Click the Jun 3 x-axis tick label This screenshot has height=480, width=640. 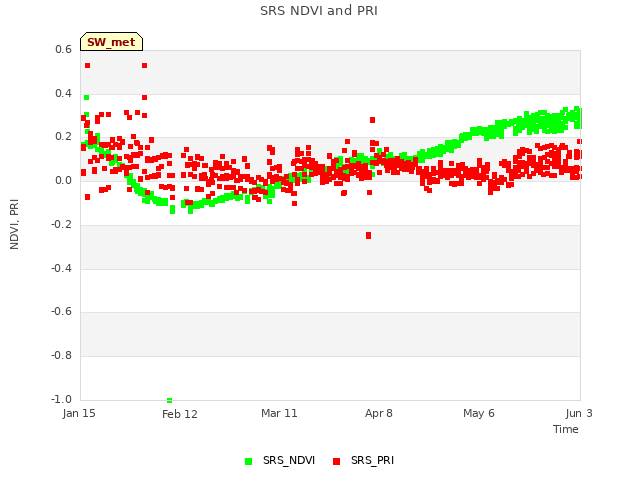point(579,413)
